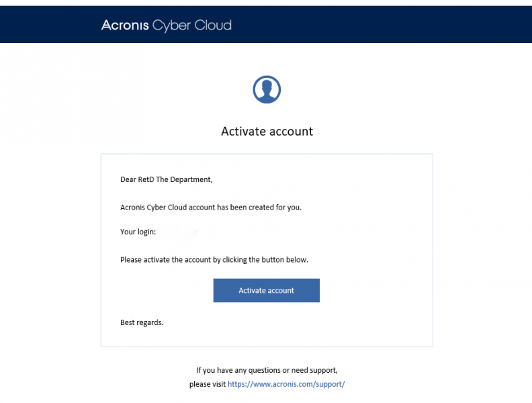Select the Dear RetD The Department greeting
532x403 pixels.
tap(167, 179)
